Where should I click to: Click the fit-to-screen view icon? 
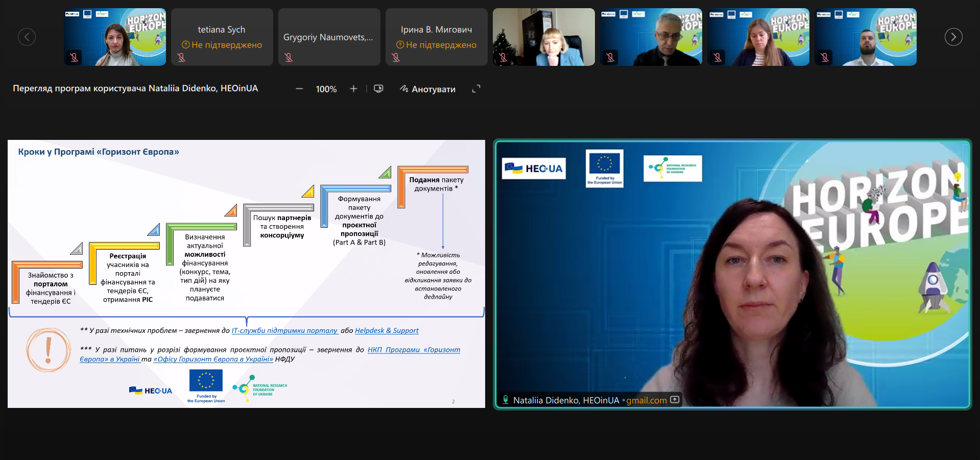[378, 89]
